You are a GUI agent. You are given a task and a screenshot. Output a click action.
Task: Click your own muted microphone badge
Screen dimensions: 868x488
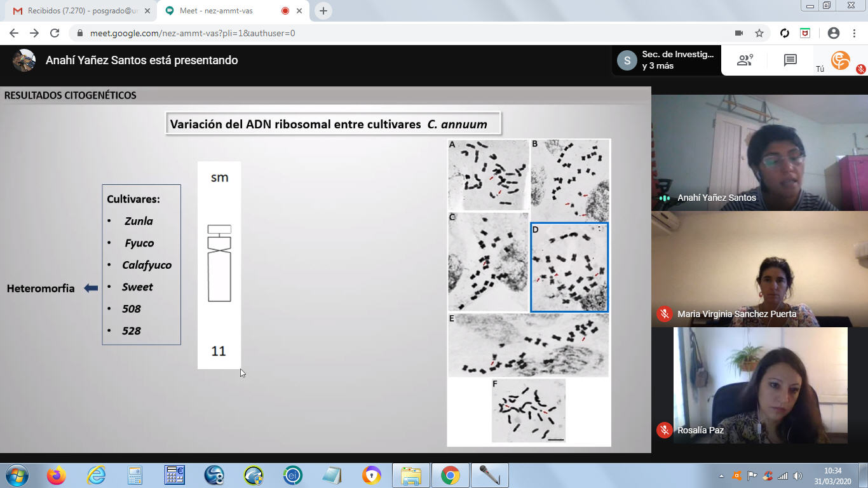[860, 69]
